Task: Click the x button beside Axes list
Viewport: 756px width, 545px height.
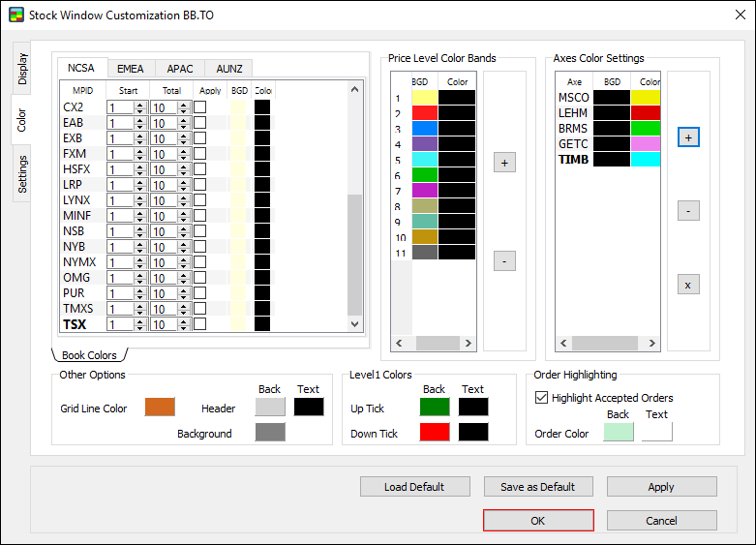Action: 687,285
